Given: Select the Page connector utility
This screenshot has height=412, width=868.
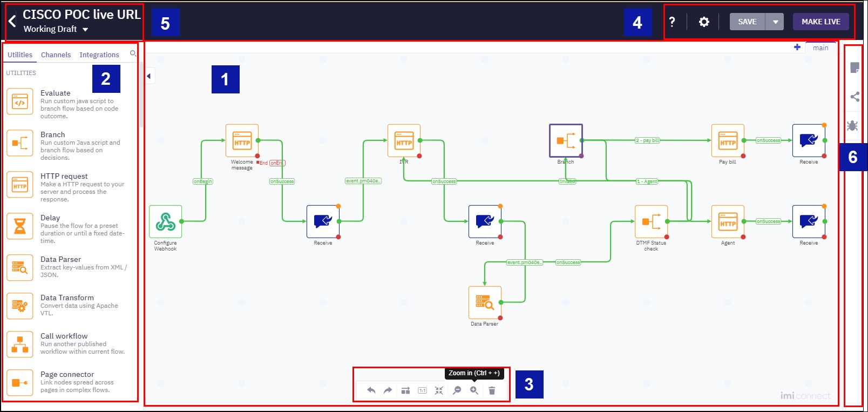Looking at the screenshot, I should pyautogui.click(x=20, y=383).
